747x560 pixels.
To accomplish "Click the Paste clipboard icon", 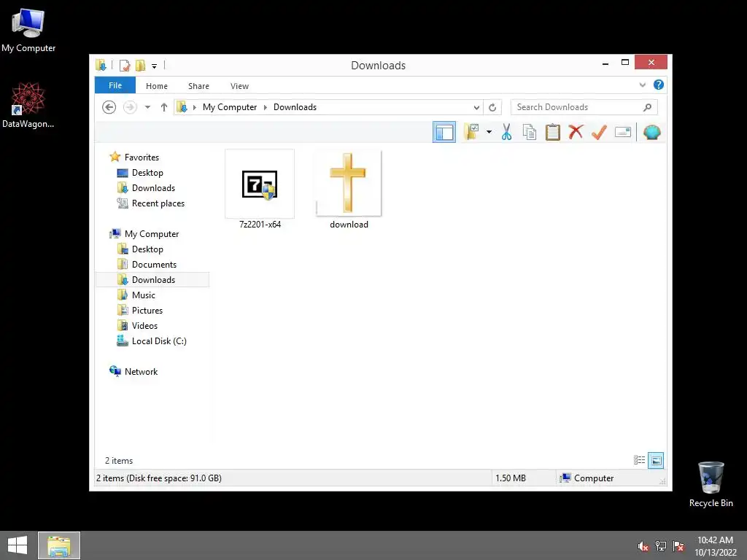I will (553, 132).
